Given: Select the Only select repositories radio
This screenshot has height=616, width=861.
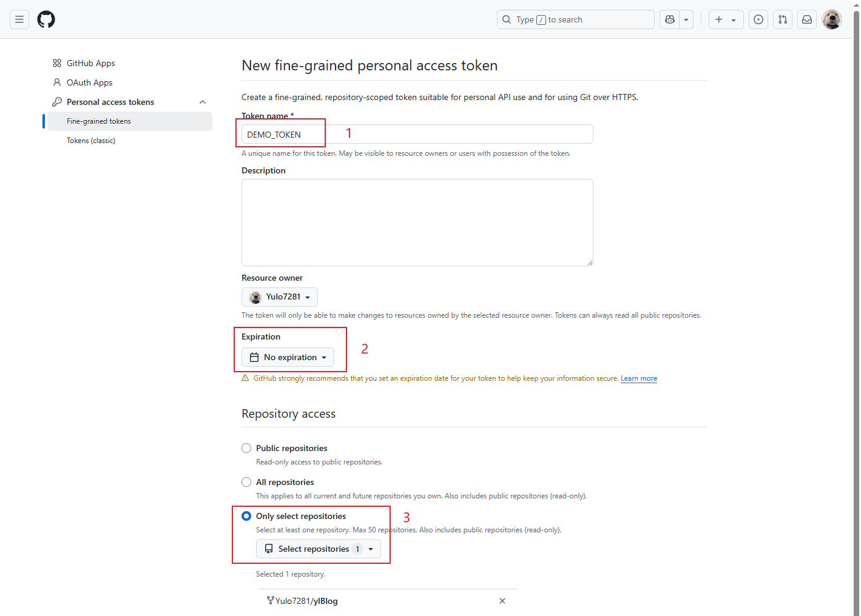Looking at the screenshot, I should click(246, 516).
